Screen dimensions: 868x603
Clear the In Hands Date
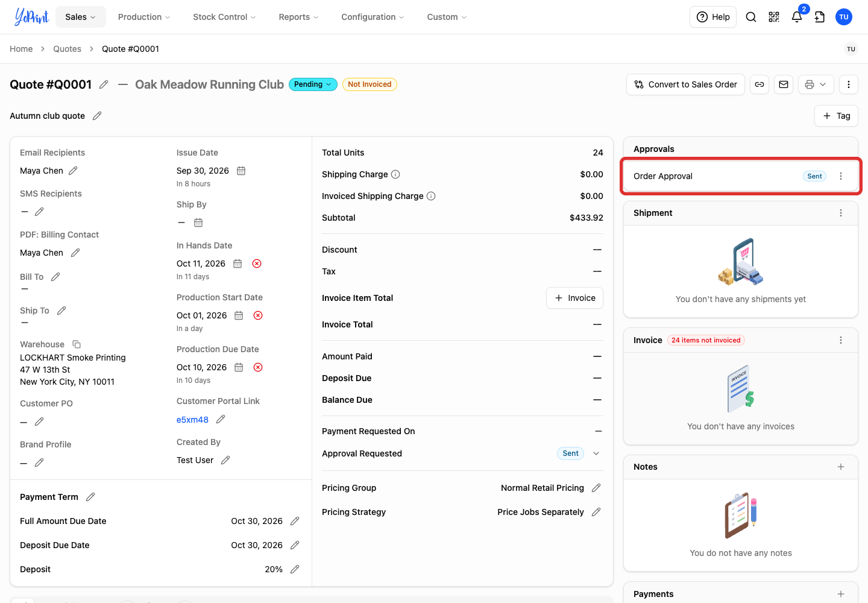[x=257, y=264]
